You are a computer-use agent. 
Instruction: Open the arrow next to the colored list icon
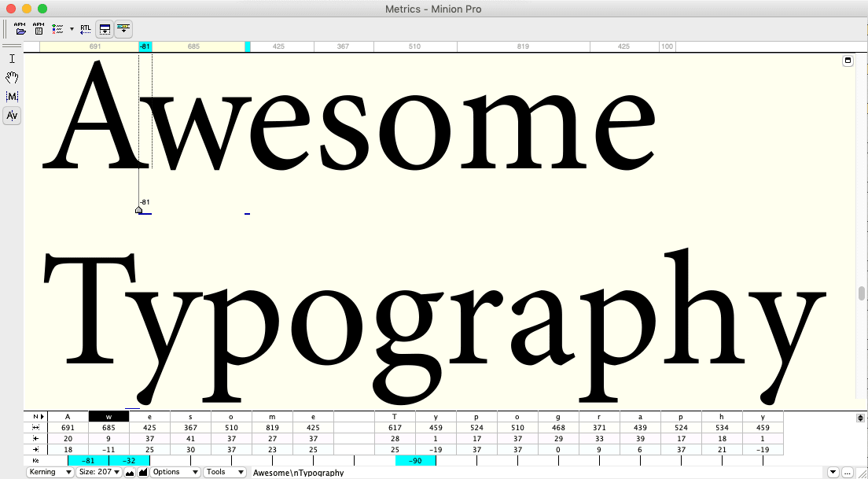click(x=72, y=29)
